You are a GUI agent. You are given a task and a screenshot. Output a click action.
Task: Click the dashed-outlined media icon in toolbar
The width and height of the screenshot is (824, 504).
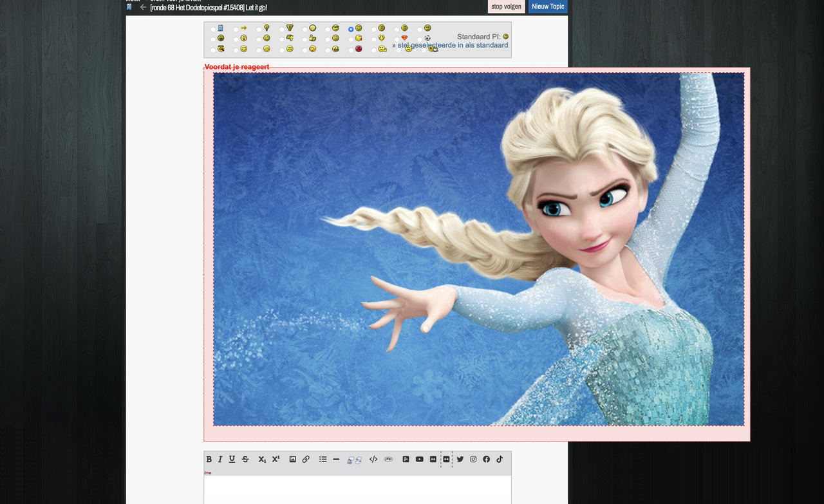pyautogui.click(x=446, y=460)
